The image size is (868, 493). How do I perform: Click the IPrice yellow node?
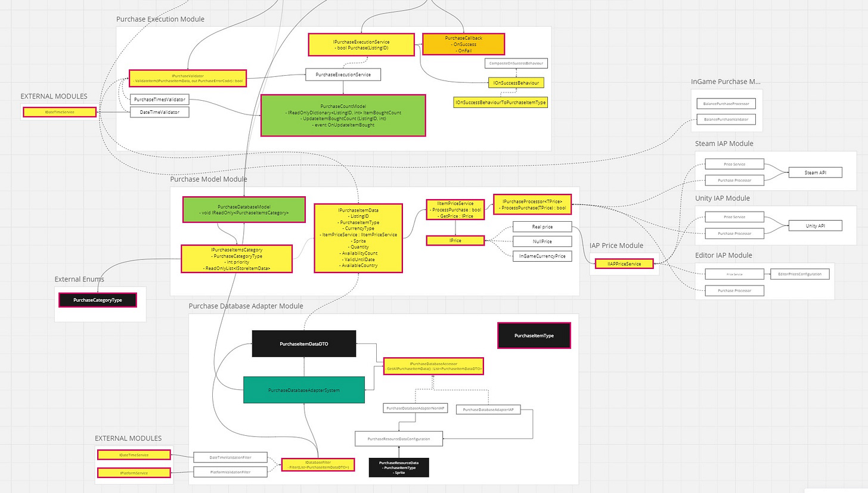tap(455, 241)
